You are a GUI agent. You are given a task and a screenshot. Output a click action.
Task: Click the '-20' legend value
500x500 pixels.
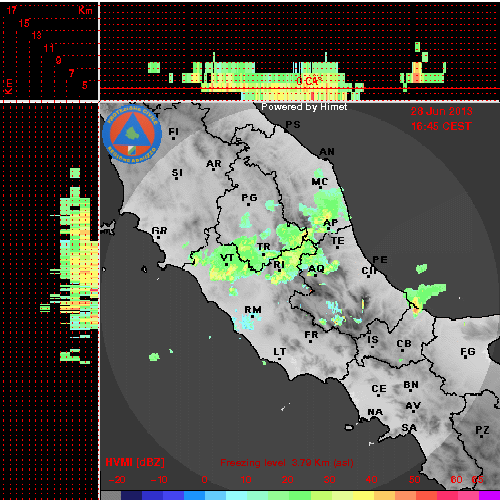117,480
